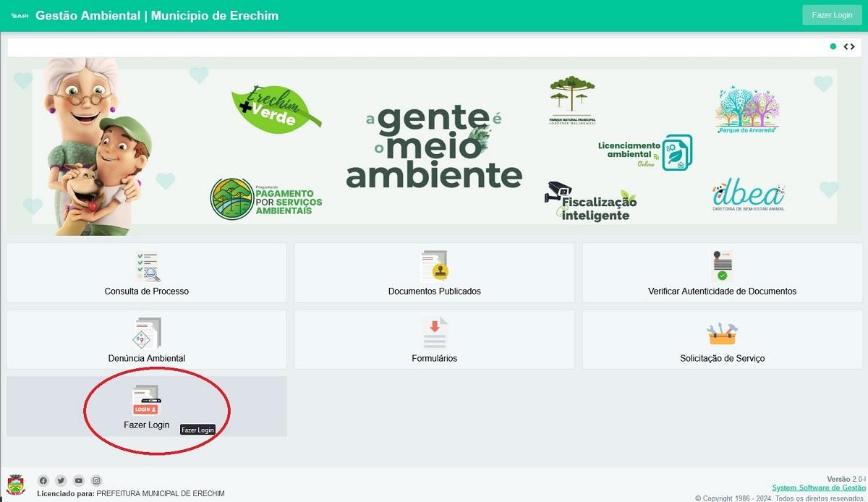Open the Twitter icon in footer

pos(61,480)
